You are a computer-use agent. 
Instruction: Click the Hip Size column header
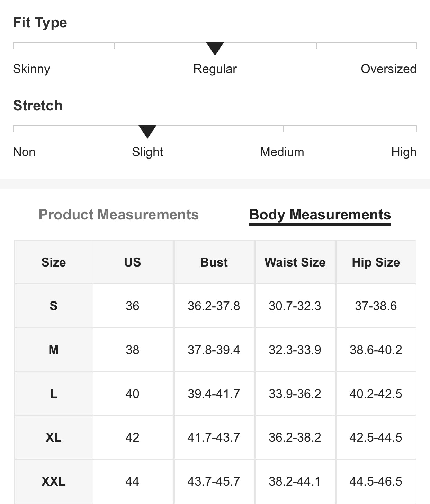[x=376, y=262]
